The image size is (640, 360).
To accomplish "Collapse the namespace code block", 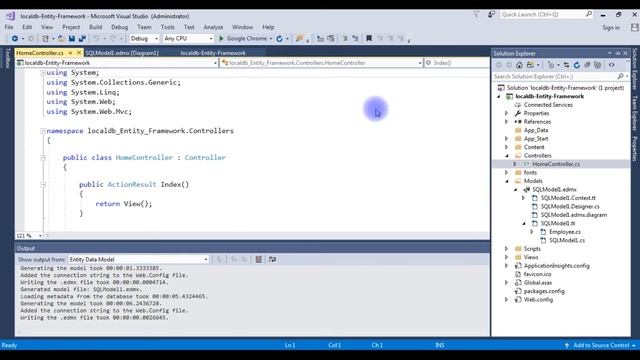I will pyautogui.click(x=42, y=131).
